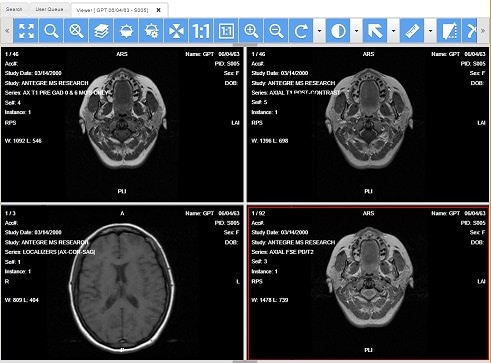Screen dimensions: 491x363
Task: Open the dropdown next to pointer tool
Action: 393,31
